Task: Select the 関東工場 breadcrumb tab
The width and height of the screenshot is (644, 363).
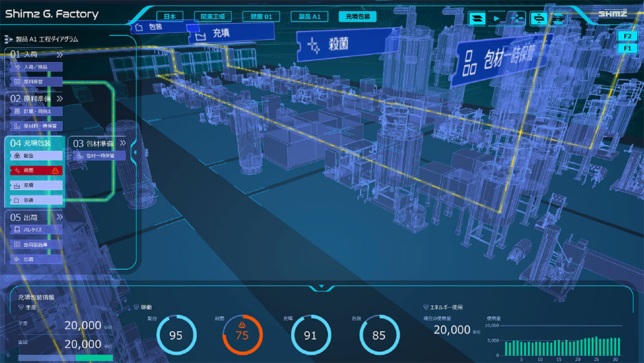Action: click(x=213, y=17)
